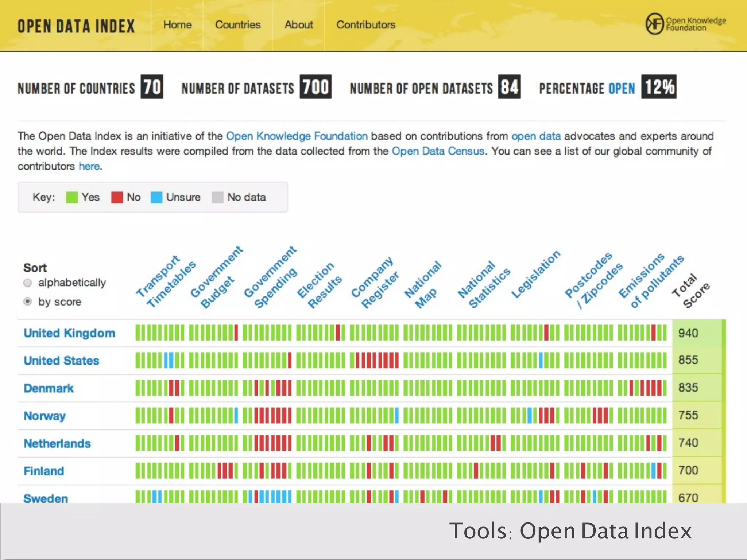The height and width of the screenshot is (560, 747).
Task: Click the blue Unsure key swatch
Action: 156,197
